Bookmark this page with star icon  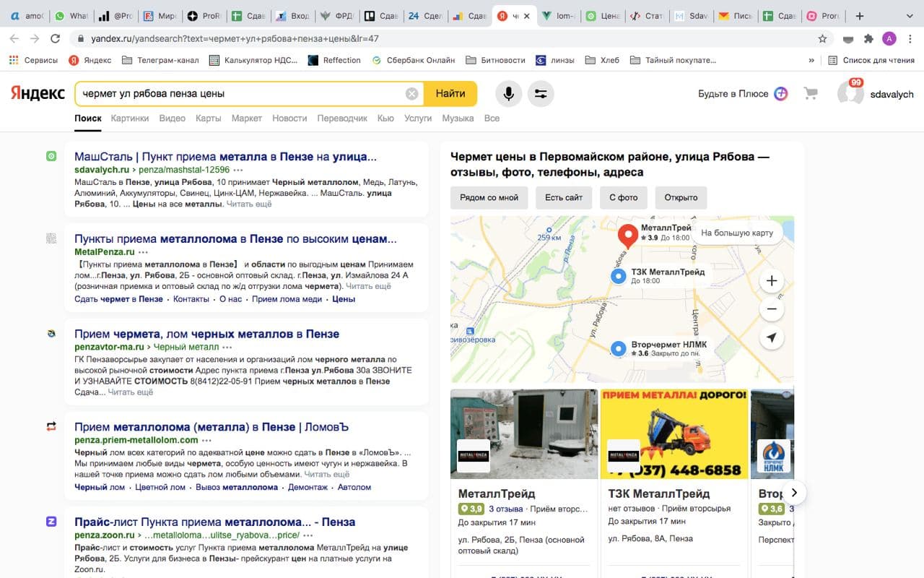tap(822, 38)
